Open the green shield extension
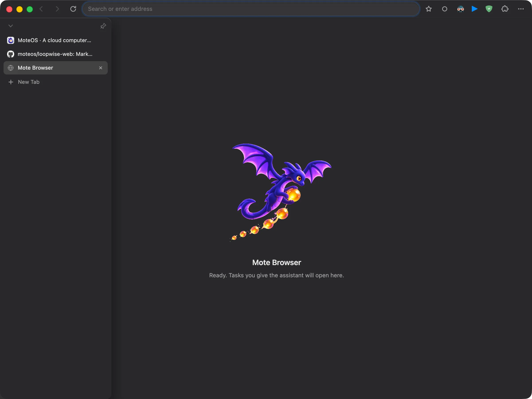The image size is (532, 399). 489,9
